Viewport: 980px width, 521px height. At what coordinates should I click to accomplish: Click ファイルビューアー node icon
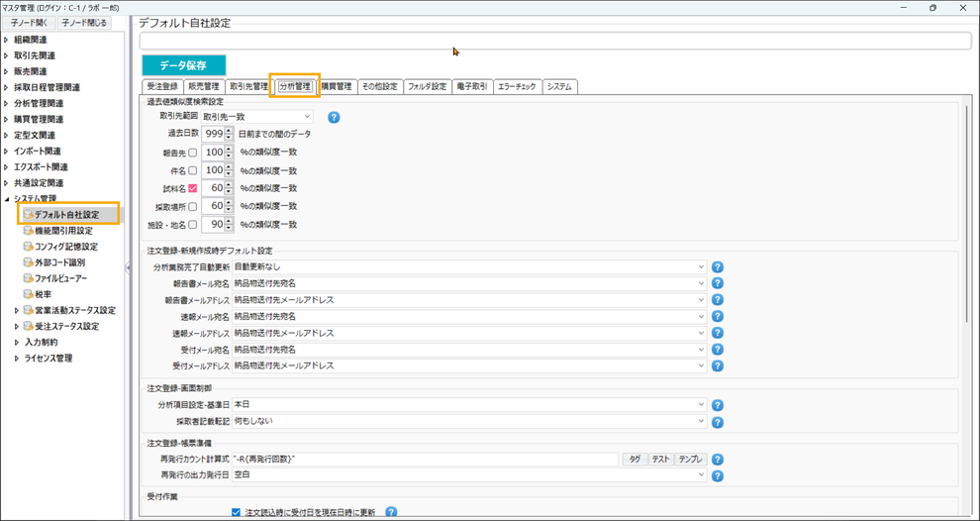[x=28, y=278]
